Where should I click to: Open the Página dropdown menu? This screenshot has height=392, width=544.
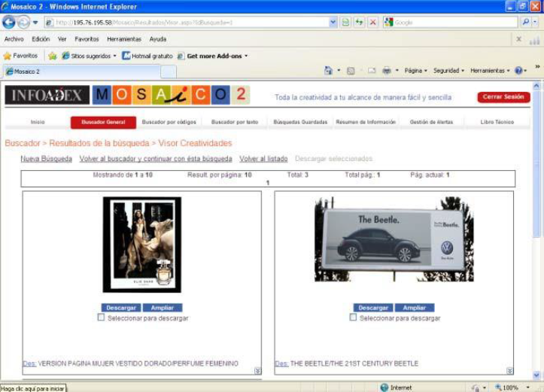coord(415,71)
